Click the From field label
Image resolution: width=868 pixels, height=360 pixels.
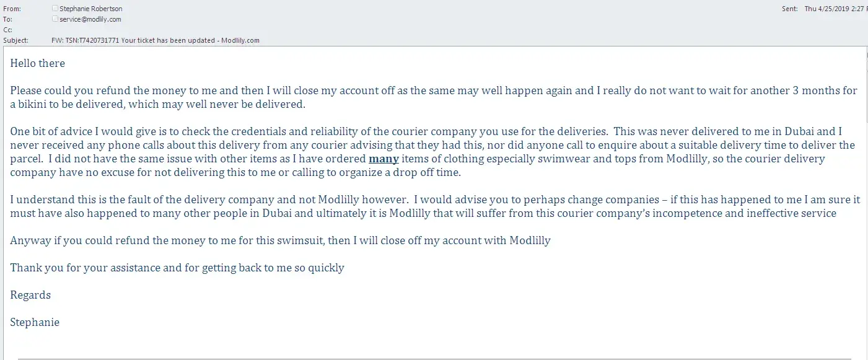(x=12, y=9)
